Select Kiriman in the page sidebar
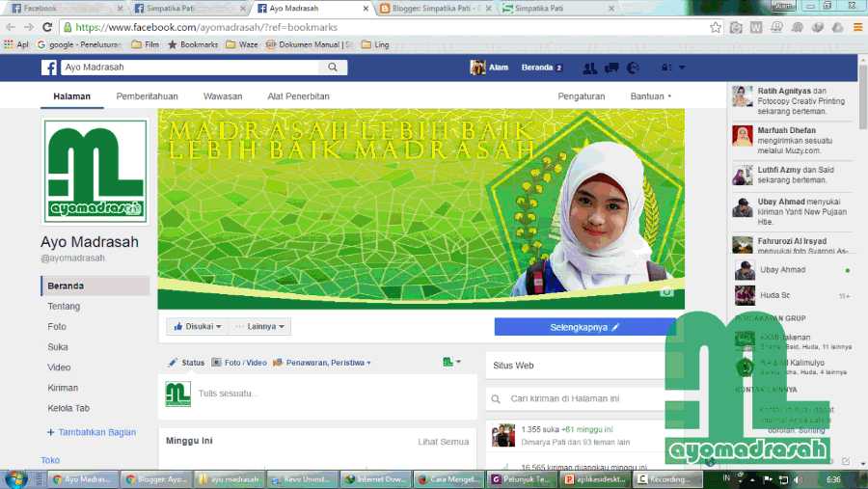 (x=63, y=388)
